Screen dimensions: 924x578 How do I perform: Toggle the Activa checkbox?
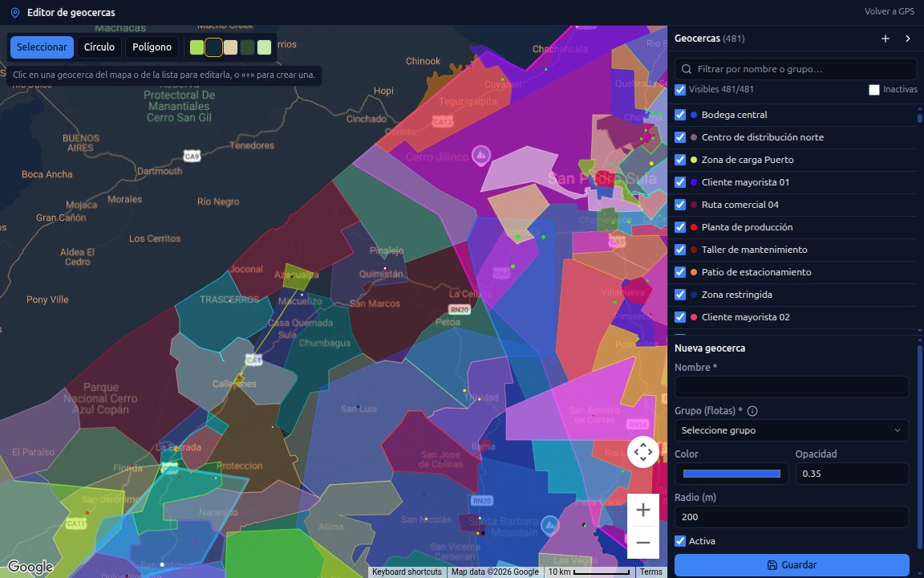pos(680,541)
